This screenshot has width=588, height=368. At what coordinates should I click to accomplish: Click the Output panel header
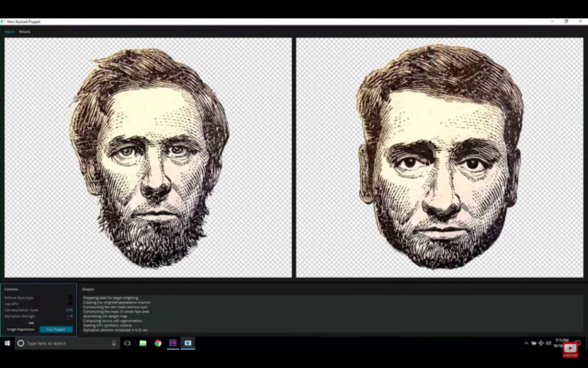point(88,289)
